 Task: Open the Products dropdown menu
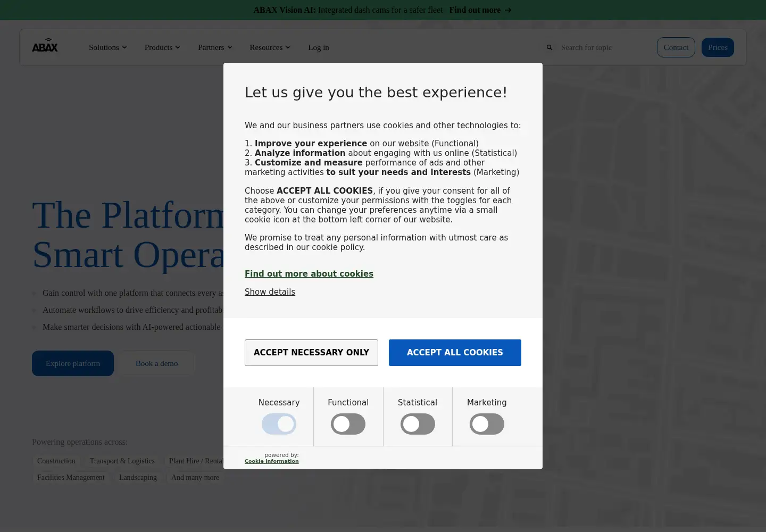pyautogui.click(x=162, y=47)
